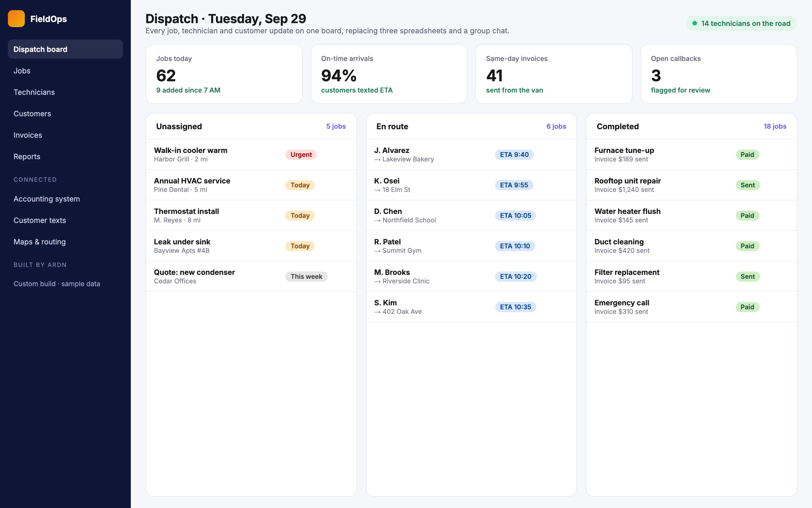Click the Sent badge on Rooftop unit repair
The height and width of the screenshot is (508, 812).
pyautogui.click(x=748, y=185)
